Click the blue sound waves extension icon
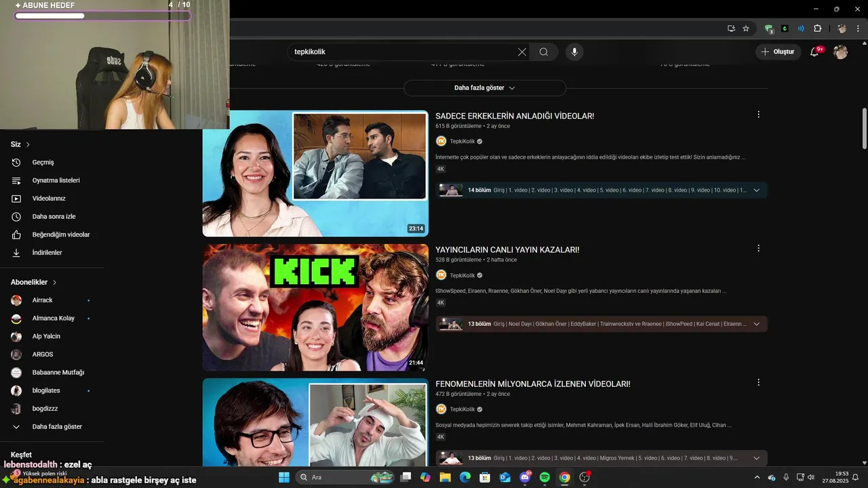The image size is (868, 488). (x=801, y=28)
